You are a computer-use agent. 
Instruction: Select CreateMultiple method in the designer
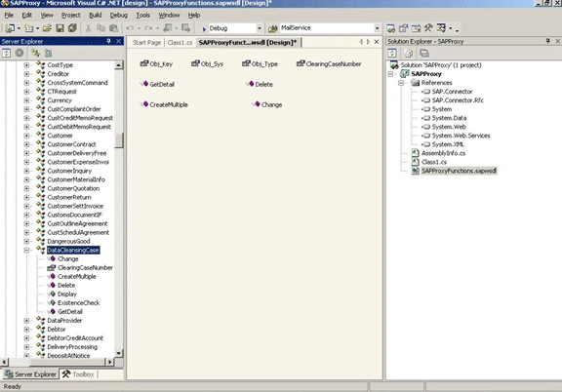point(165,104)
